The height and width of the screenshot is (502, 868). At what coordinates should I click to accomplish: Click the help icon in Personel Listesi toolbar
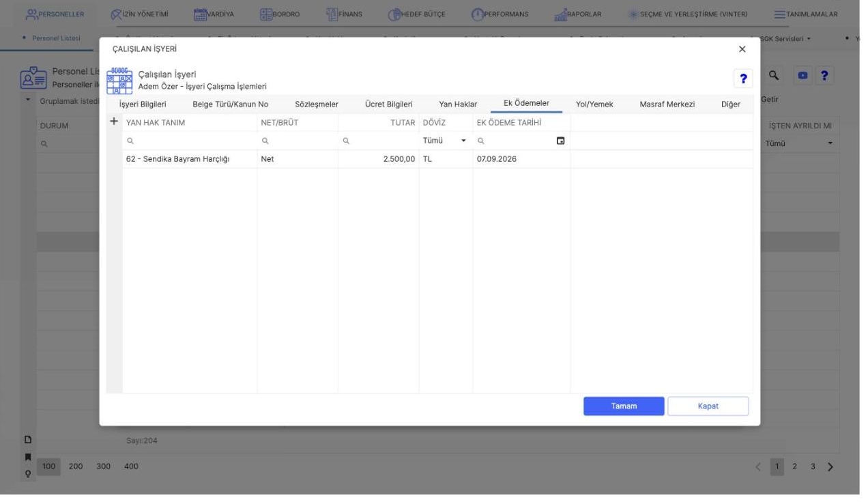825,76
